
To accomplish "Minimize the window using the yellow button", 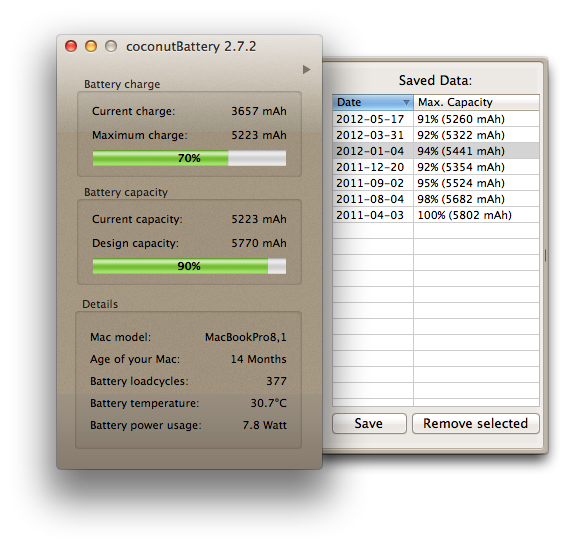I will 91,46.
